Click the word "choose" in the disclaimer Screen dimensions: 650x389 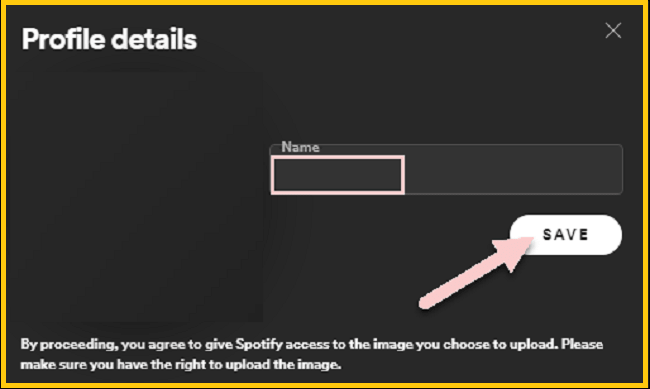[466, 345]
